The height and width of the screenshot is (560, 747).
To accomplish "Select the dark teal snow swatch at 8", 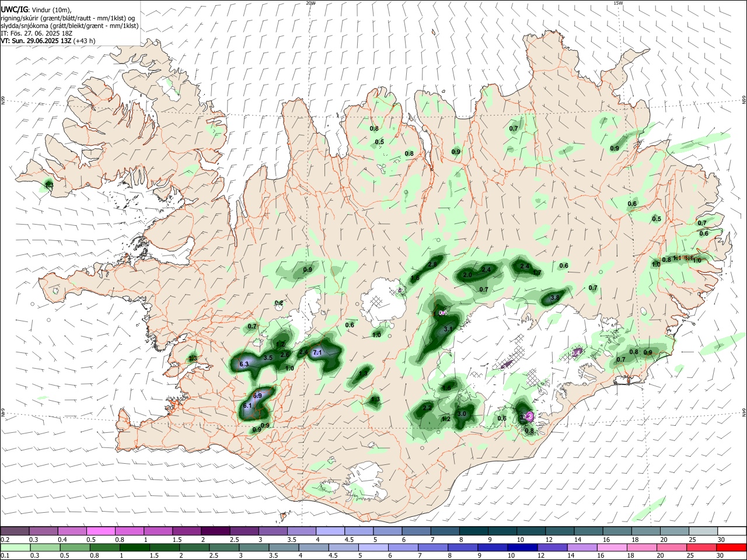I will 474,531.
